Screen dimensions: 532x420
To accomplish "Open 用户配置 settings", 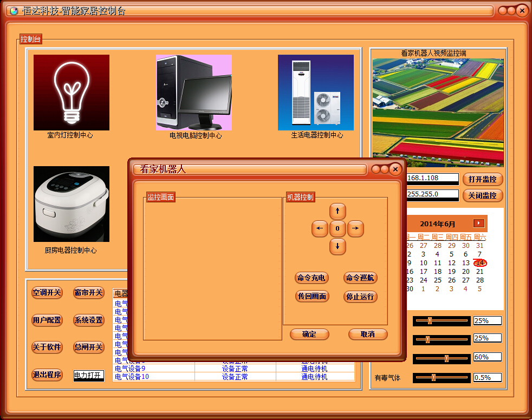I will pyautogui.click(x=47, y=320).
